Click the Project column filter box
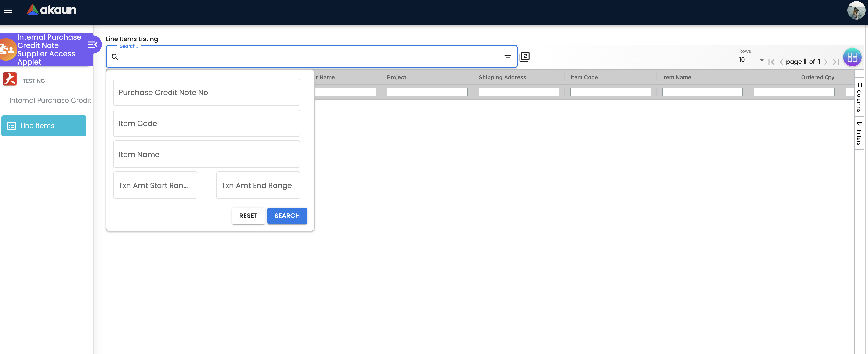Image resolution: width=868 pixels, height=354 pixels. [x=427, y=92]
